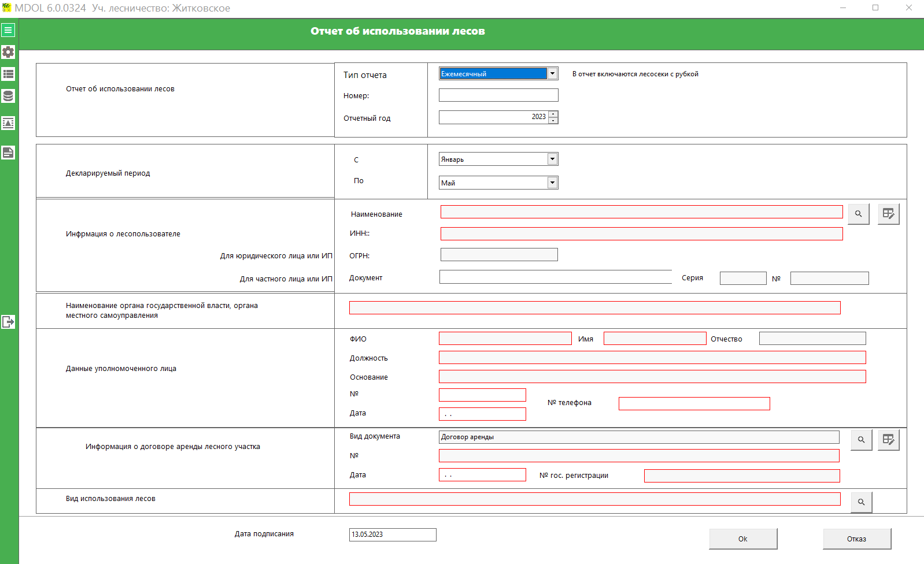Decrease Отчетный год with the down arrow

(x=553, y=120)
